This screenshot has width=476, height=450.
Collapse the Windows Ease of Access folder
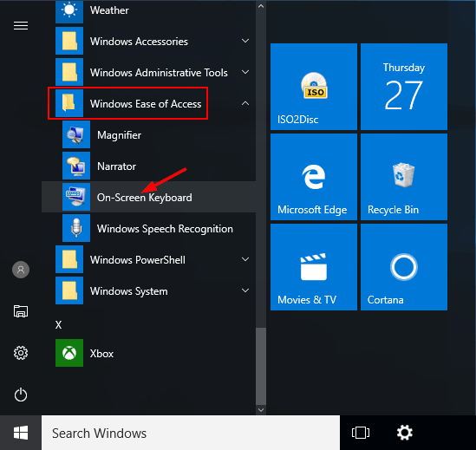coord(153,103)
